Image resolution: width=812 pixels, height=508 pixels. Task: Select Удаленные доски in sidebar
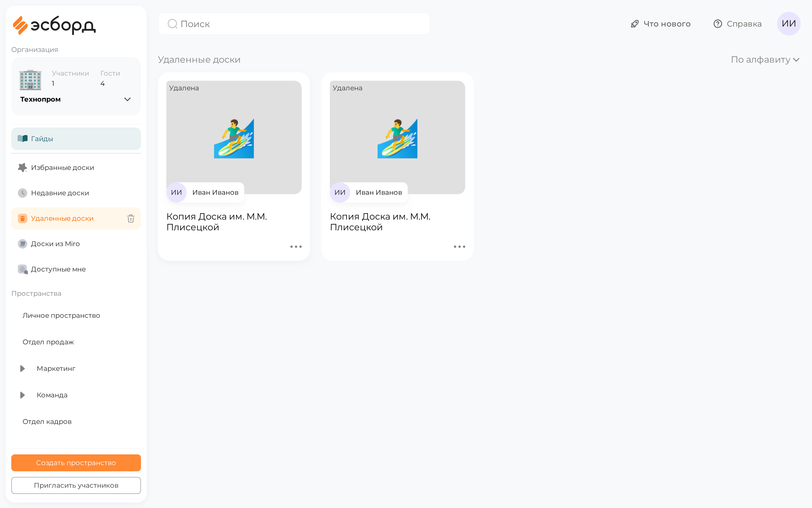[76, 218]
